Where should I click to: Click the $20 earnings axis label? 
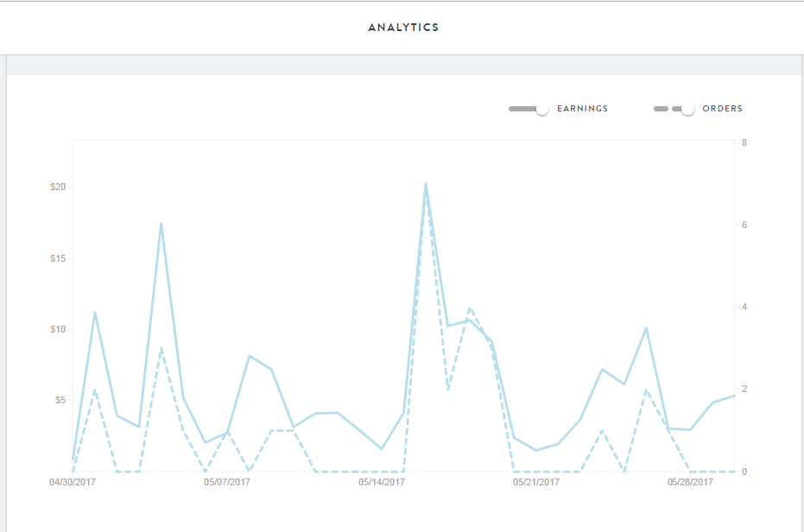tap(58, 187)
